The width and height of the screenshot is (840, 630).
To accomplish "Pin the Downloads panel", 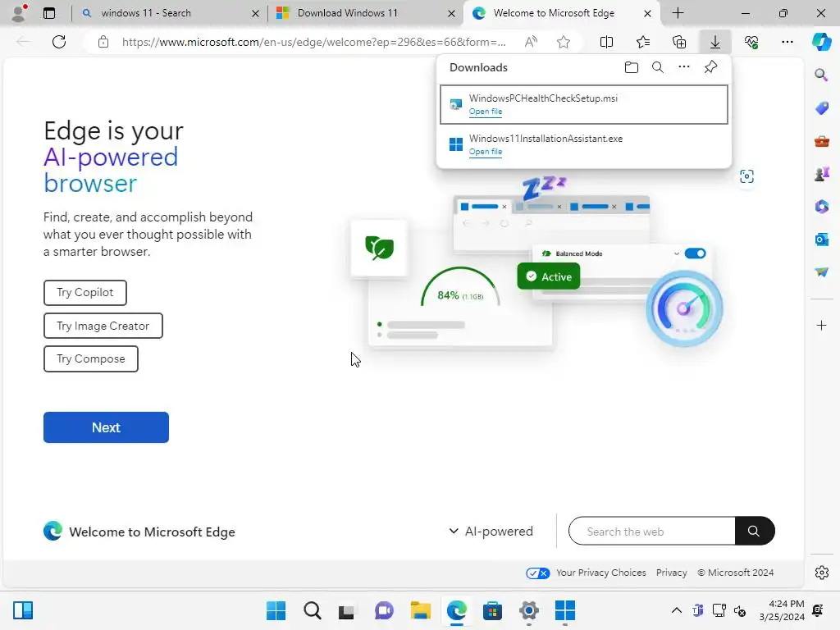I will click(711, 67).
